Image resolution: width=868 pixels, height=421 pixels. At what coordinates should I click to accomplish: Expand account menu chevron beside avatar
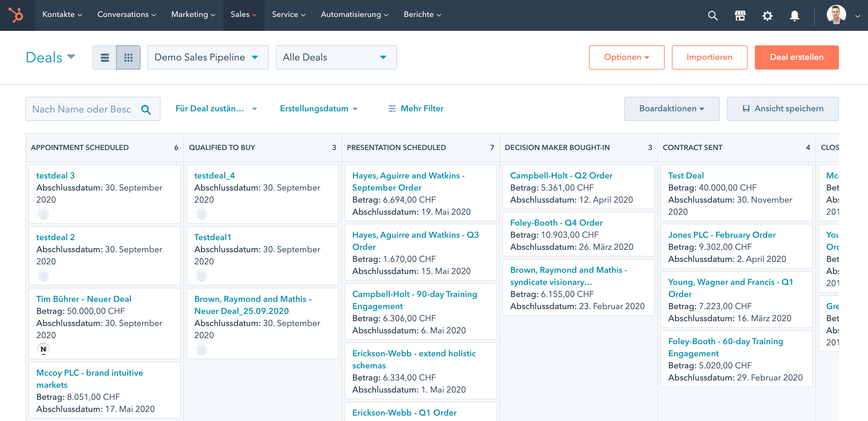[857, 16]
